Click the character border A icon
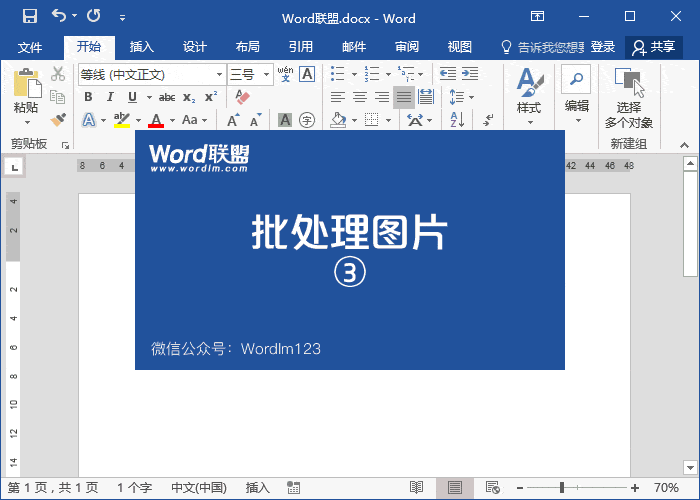The image size is (700, 500). [x=307, y=74]
